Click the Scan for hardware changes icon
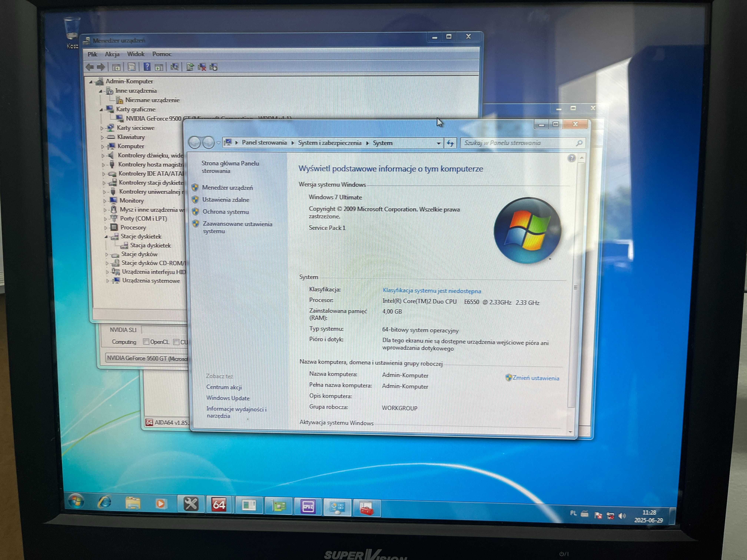The width and height of the screenshot is (747, 560). [x=174, y=67]
